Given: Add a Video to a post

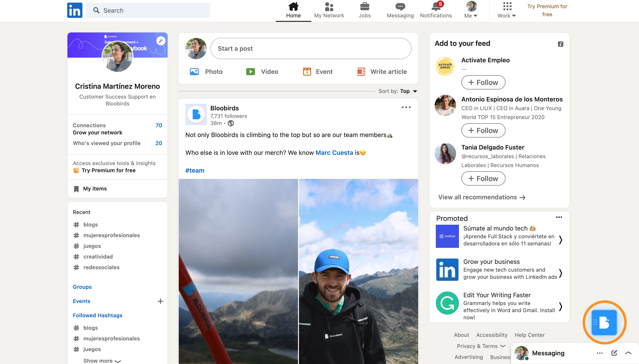Looking at the screenshot, I should pos(262,72).
